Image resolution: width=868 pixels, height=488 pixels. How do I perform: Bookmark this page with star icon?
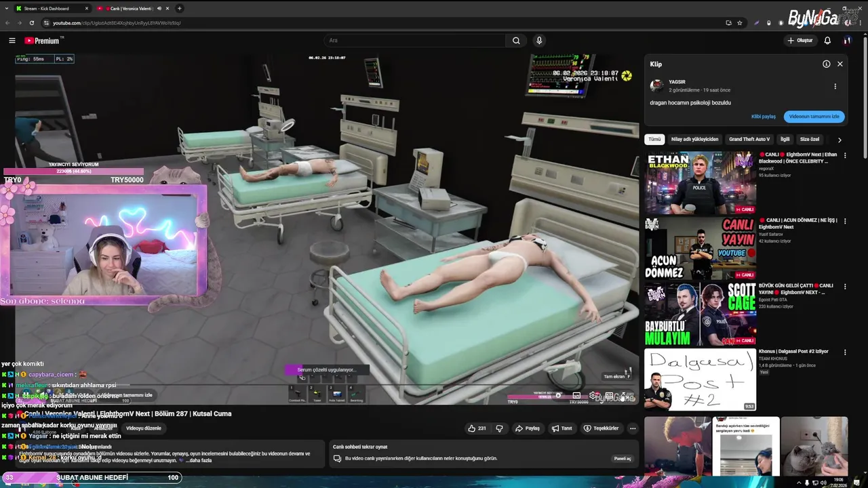click(x=741, y=22)
